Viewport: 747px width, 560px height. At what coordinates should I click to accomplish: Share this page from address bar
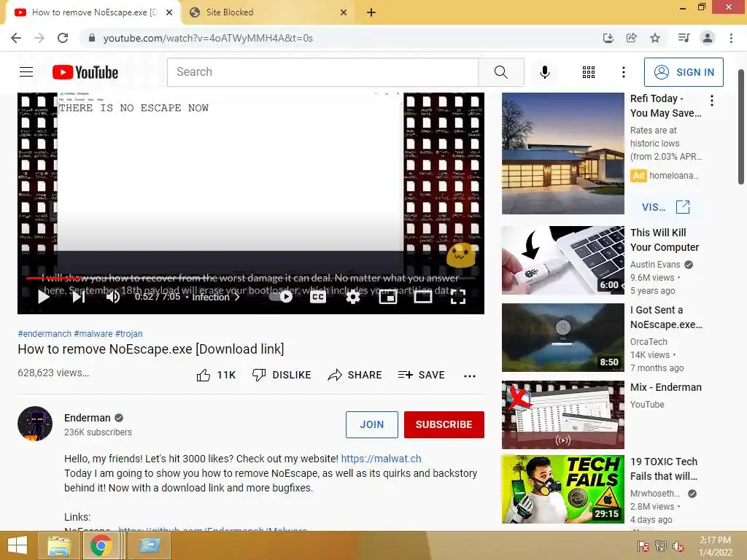point(631,38)
